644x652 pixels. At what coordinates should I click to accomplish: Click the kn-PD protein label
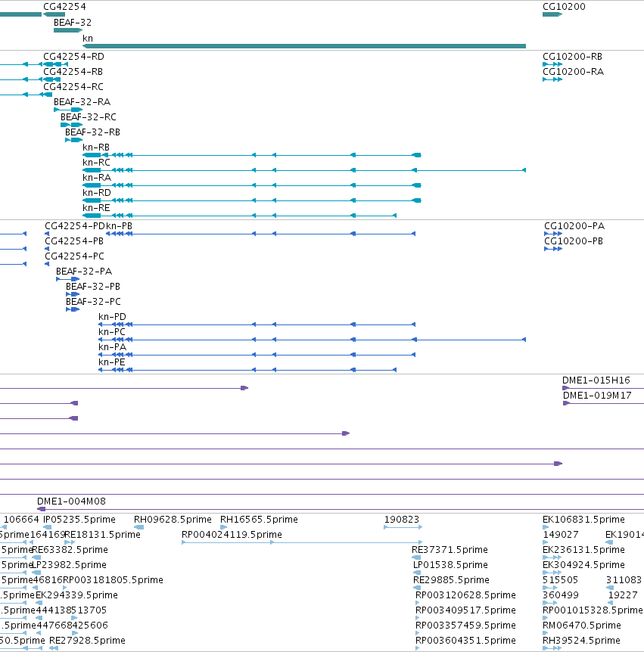112,316
